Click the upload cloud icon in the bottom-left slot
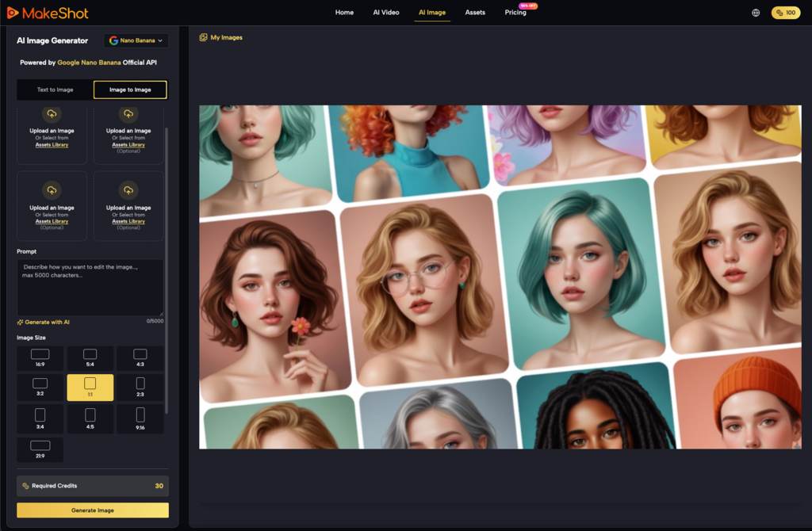Viewport: 812px width, 531px height. (52, 190)
